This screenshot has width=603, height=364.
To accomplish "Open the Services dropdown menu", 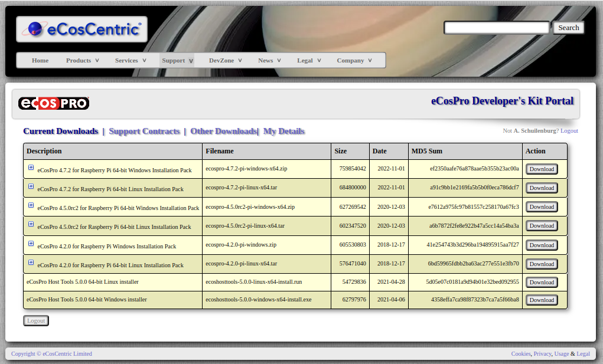I will 131,60.
